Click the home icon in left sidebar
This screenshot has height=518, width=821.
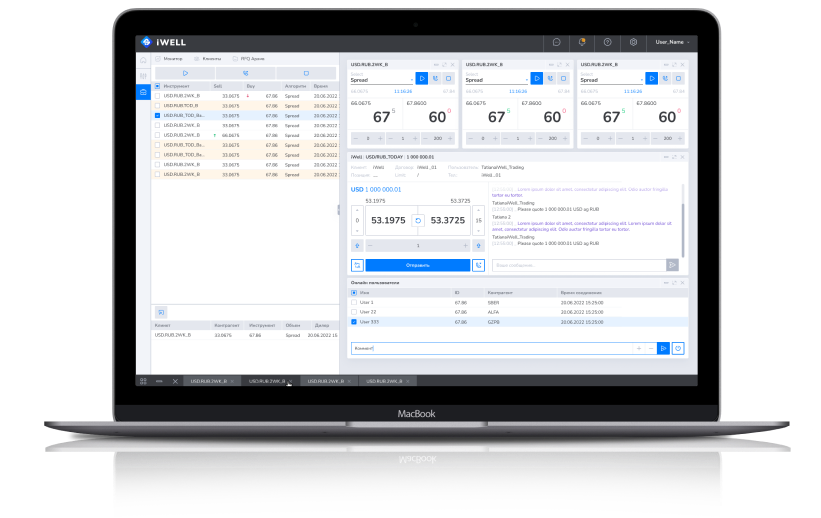point(143,61)
